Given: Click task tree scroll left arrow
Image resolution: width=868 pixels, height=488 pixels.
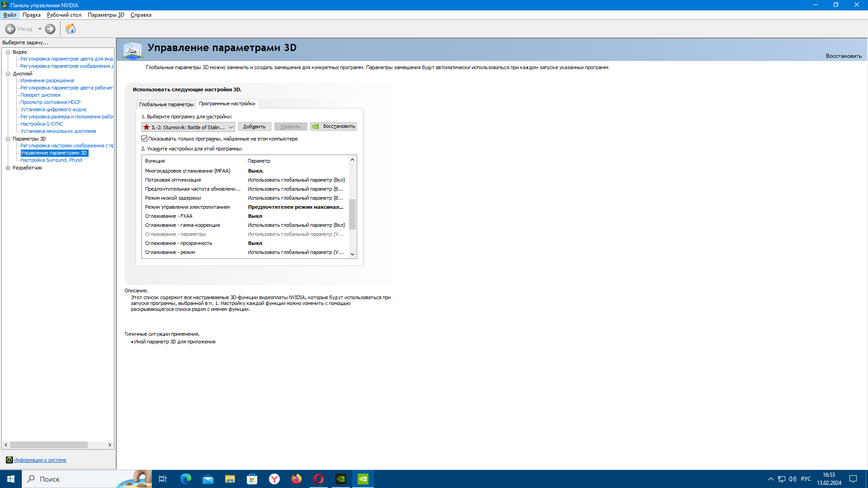Looking at the screenshot, I should pyautogui.click(x=6, y=445).
